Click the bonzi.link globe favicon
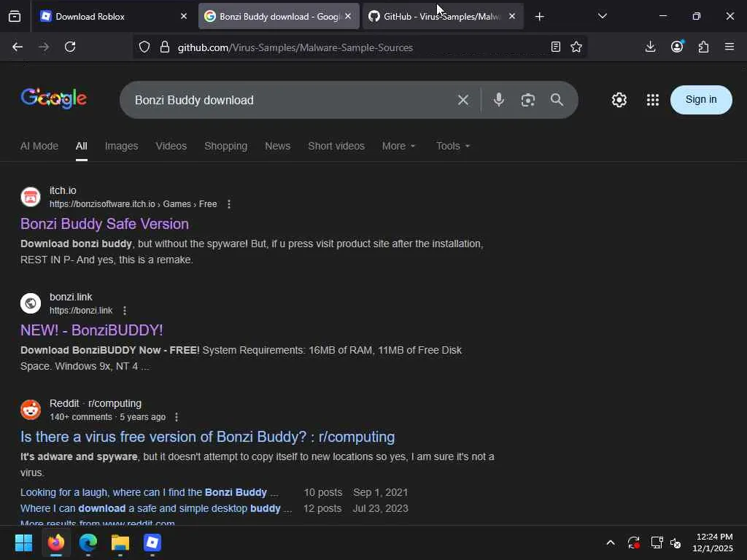The height and width of the screenshot is (560, 747). click(31, 303)
